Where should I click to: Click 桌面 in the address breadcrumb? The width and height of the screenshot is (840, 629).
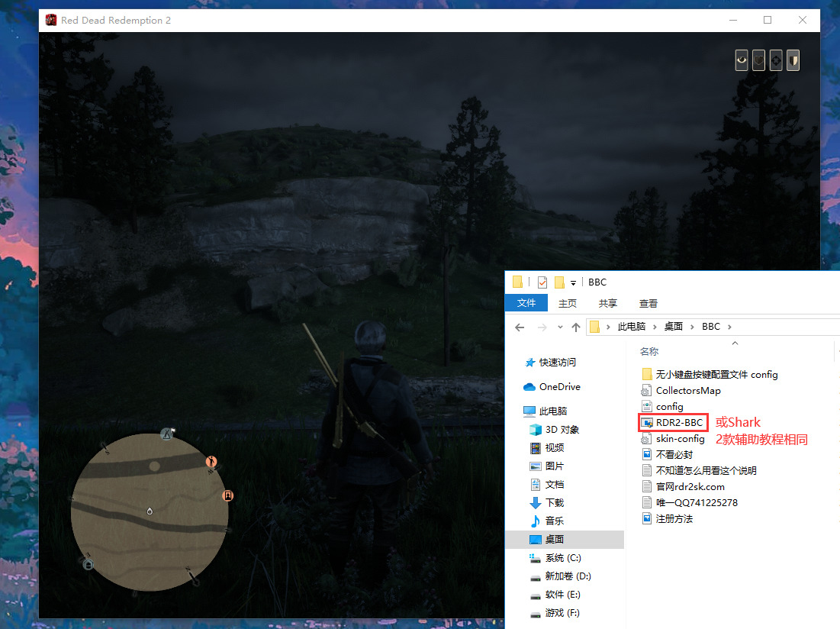click(x=674, y=326)
